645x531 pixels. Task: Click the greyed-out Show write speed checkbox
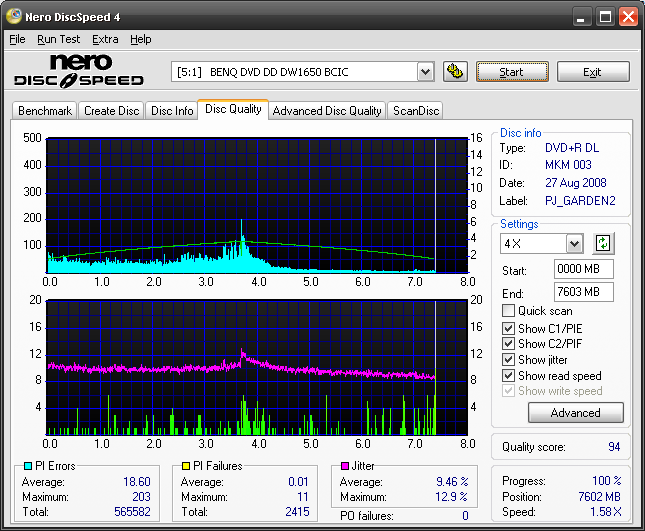click(508, 390)
